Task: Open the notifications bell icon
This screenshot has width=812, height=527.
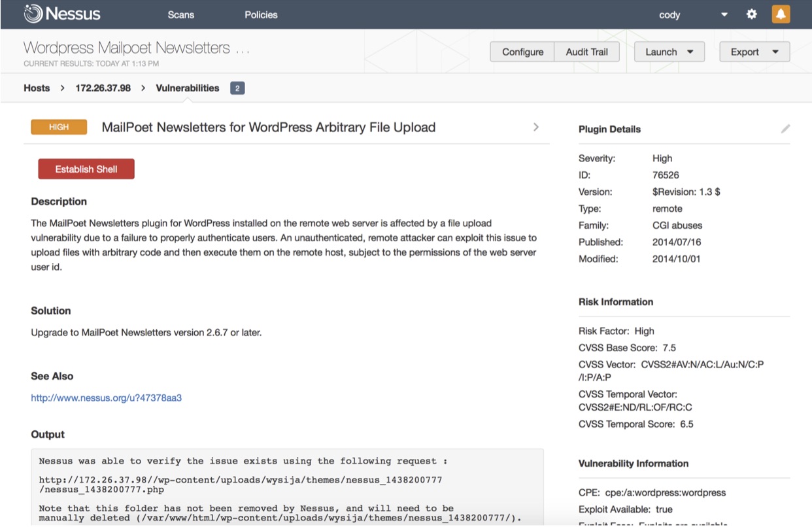Action: 781,14
